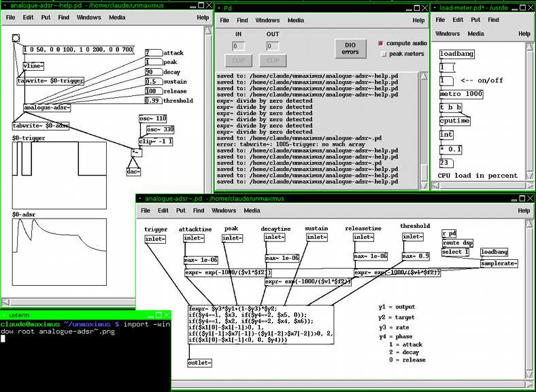The image size is (536, 392).
Task: Select the outlet~ object
Action: click(x=199, y=363)
